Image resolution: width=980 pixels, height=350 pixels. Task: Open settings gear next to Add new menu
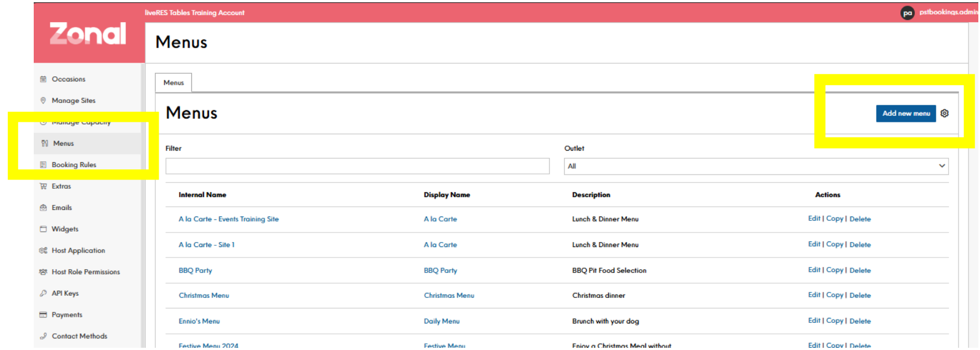(x=945, y=114)
